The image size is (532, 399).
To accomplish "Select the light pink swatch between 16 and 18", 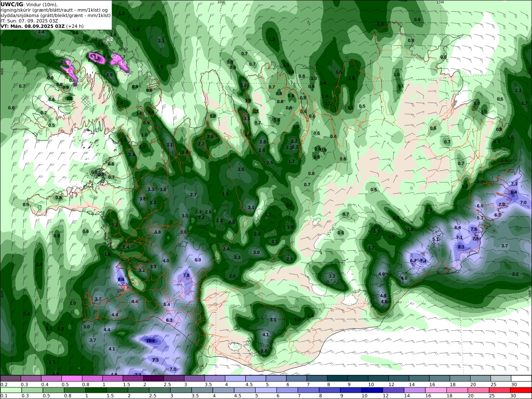I will [436, 390].
